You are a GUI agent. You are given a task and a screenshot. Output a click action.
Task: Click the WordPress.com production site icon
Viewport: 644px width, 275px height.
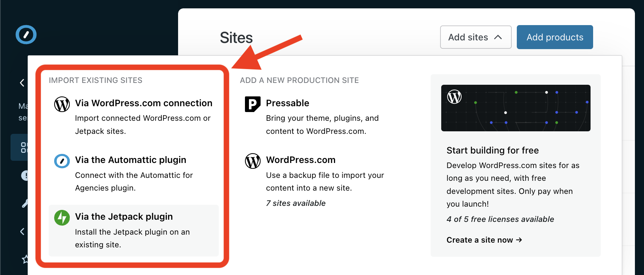(253, 161)
